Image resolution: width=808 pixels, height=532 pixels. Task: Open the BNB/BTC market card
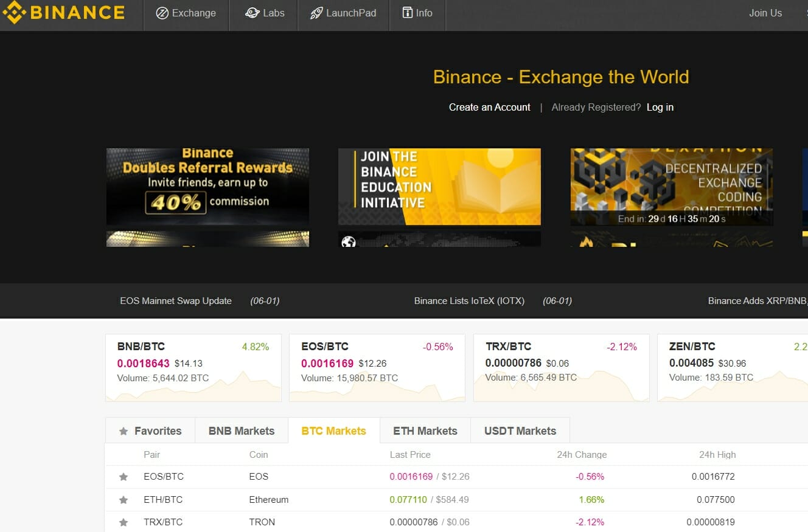coord(193,367)
